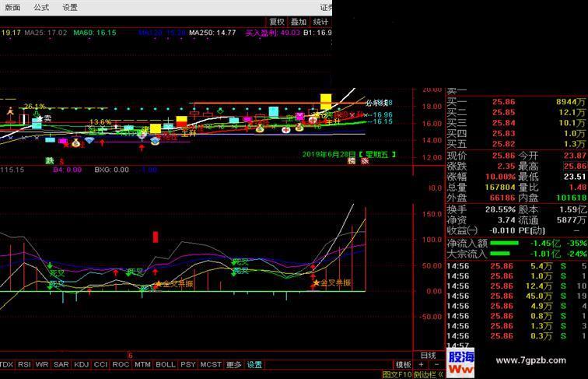
Task: Click the 最高 25.86 boxed value
Action: [x=576, y=166]
